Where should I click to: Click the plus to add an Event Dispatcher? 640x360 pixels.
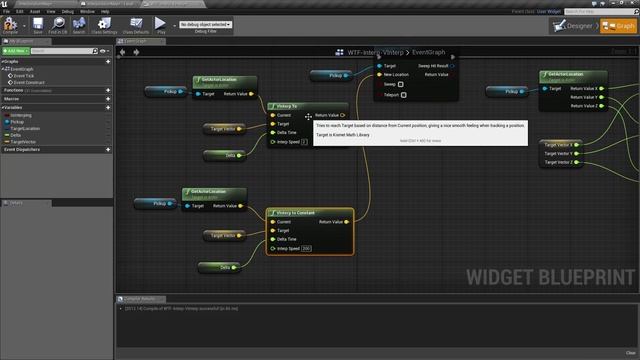108,150
